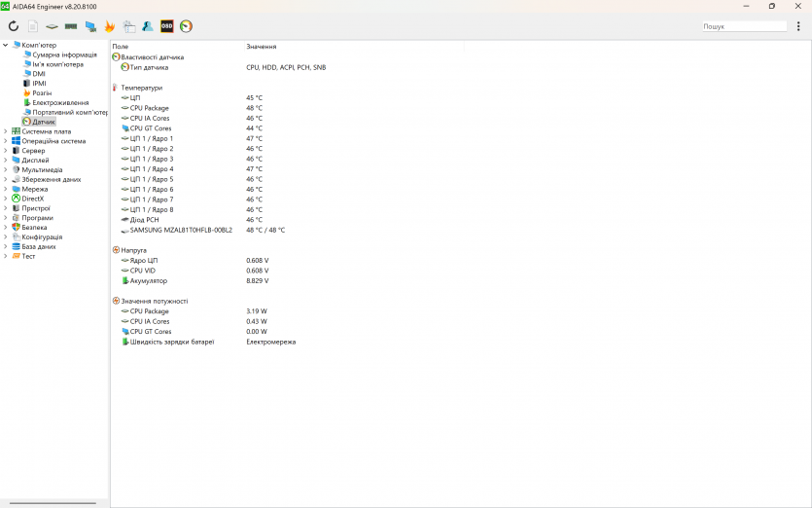Expand the Операційна система tree node
This screenshot has height=508, width=812.
point(6,141)
